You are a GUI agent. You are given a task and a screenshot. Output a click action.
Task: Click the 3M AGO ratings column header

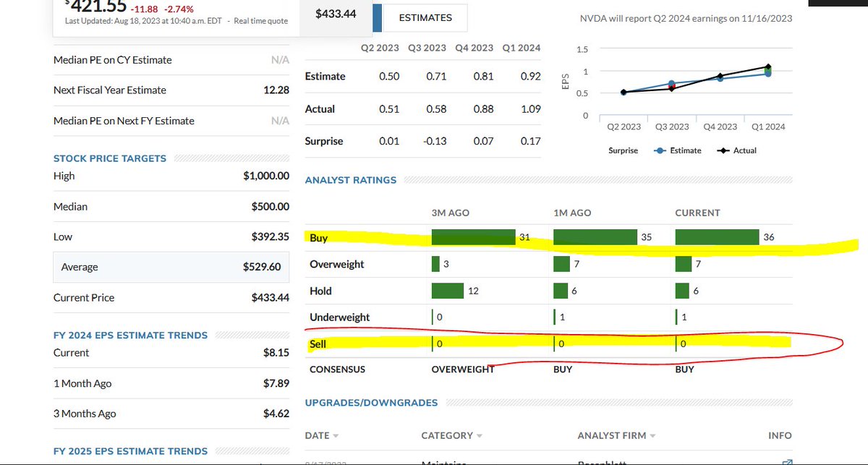click(x=451, y=213)
